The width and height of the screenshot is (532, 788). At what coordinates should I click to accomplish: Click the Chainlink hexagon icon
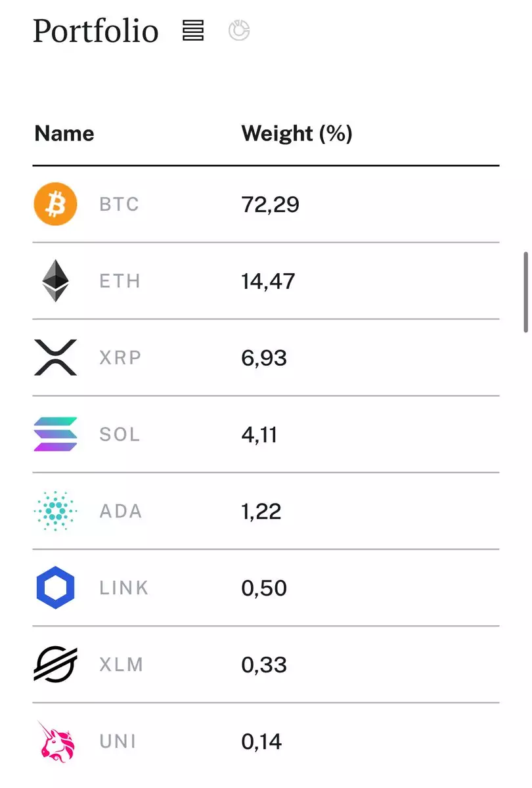[x=55, y=588]
